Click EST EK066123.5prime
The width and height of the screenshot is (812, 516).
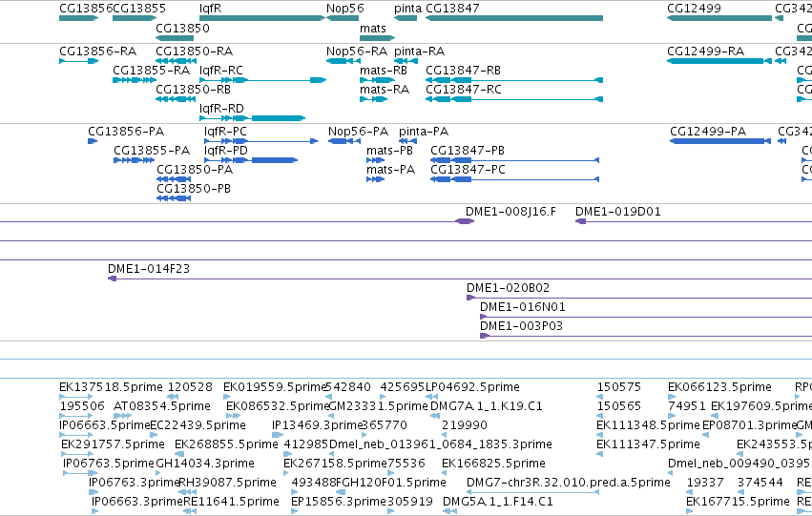(x=672, y=397)
